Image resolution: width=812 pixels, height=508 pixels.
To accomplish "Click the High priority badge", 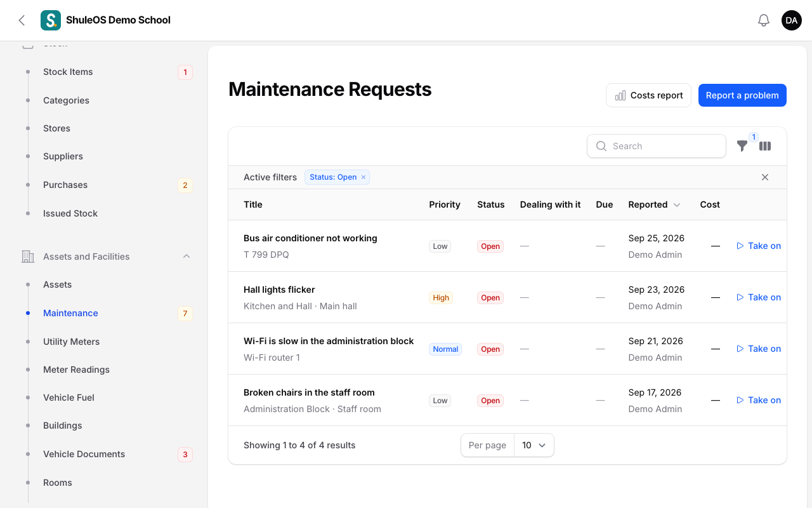I will tap(441, 298).
